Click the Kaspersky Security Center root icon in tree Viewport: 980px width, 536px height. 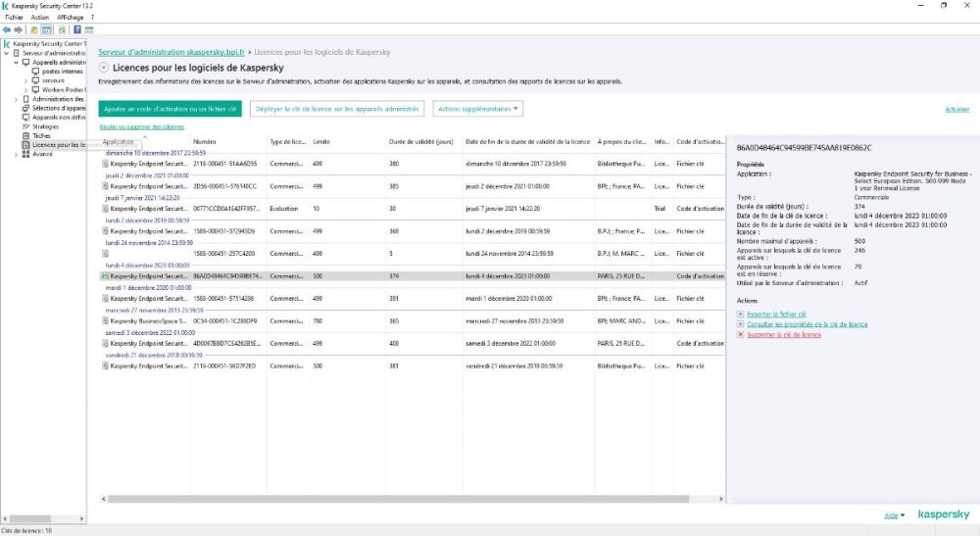coord(7,44)
